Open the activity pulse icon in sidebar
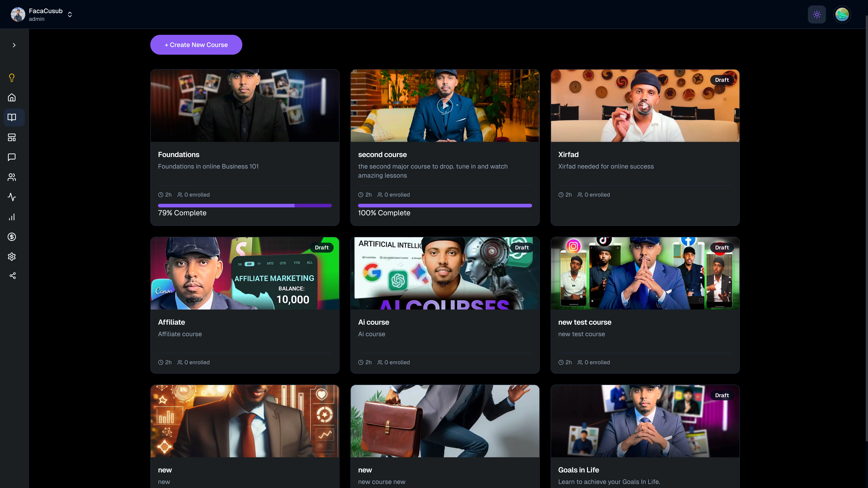This screenshot has width=868, height=488. pos(12,197)
